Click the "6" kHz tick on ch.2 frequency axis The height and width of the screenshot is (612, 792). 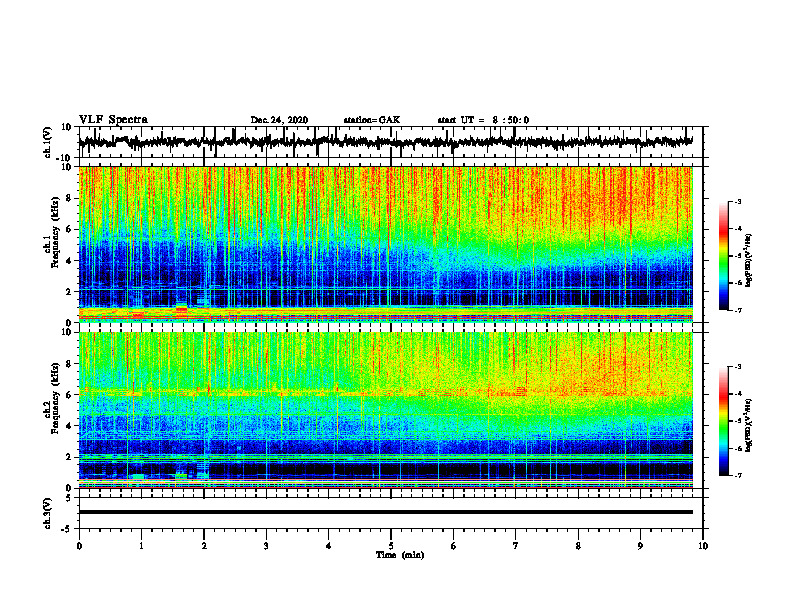pos(69,395)
